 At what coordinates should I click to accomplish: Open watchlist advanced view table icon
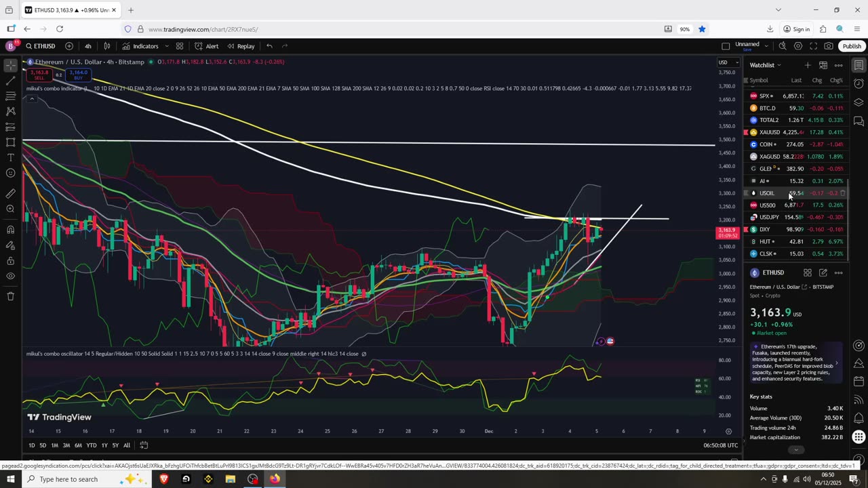tap(823, 65)
